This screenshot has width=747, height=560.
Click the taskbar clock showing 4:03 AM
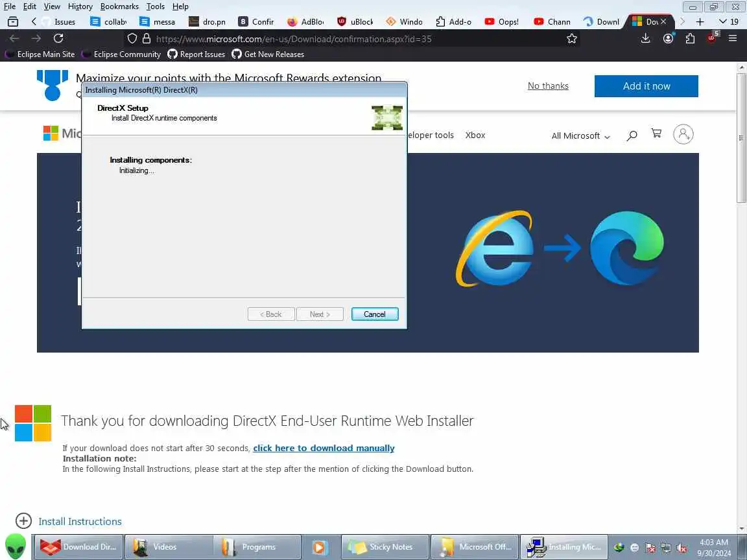click(x=714, y=548)
